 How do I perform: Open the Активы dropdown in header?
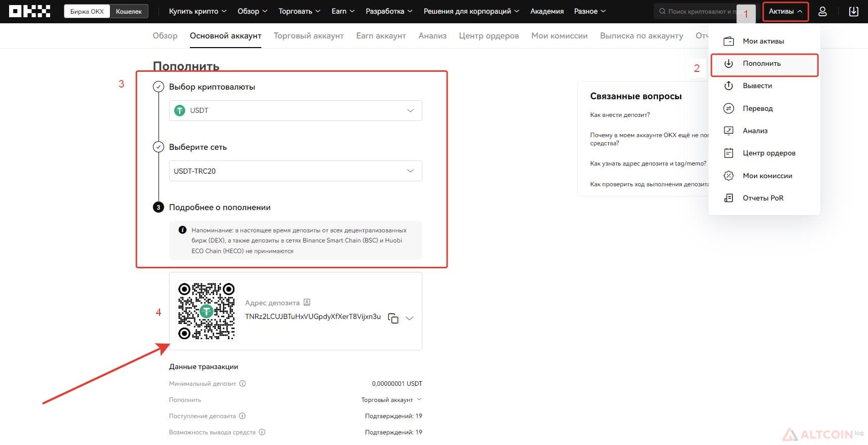pyautogui.click(x=785, y=11)
